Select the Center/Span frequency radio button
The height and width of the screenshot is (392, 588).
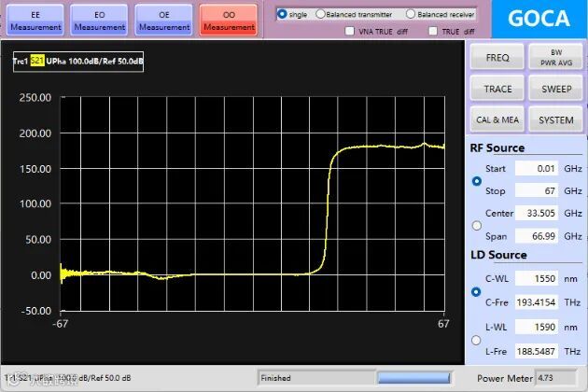[477, 226]
